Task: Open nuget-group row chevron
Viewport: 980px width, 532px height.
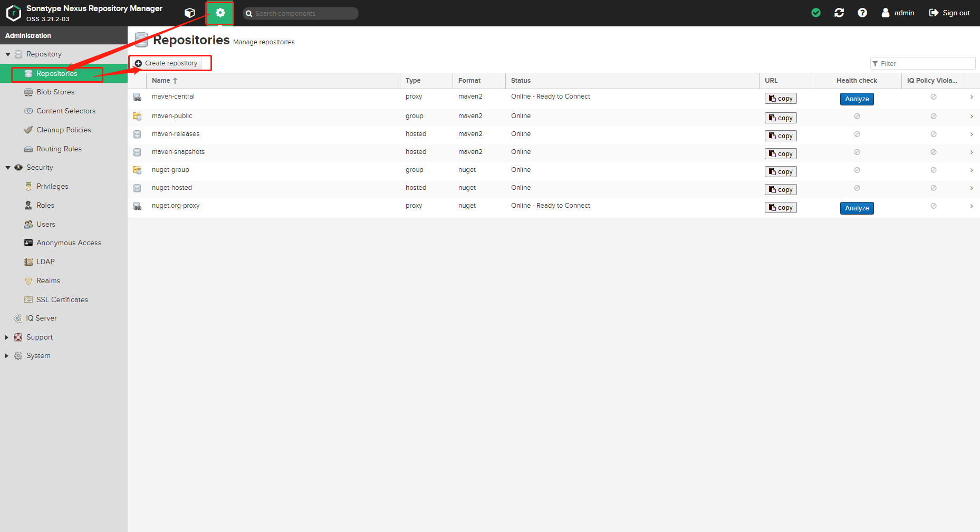Action: point(972,170)
